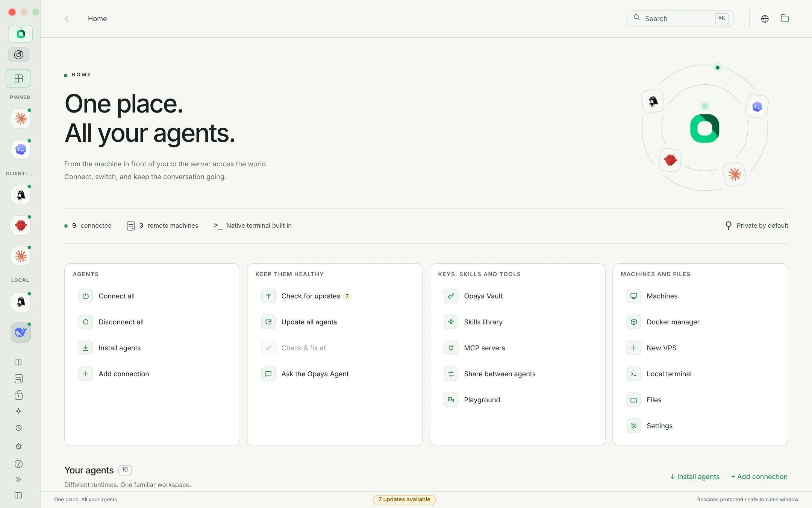Open Opaya Vault
The width and height of the screenshot is (812, 508).
click(518, 296)
